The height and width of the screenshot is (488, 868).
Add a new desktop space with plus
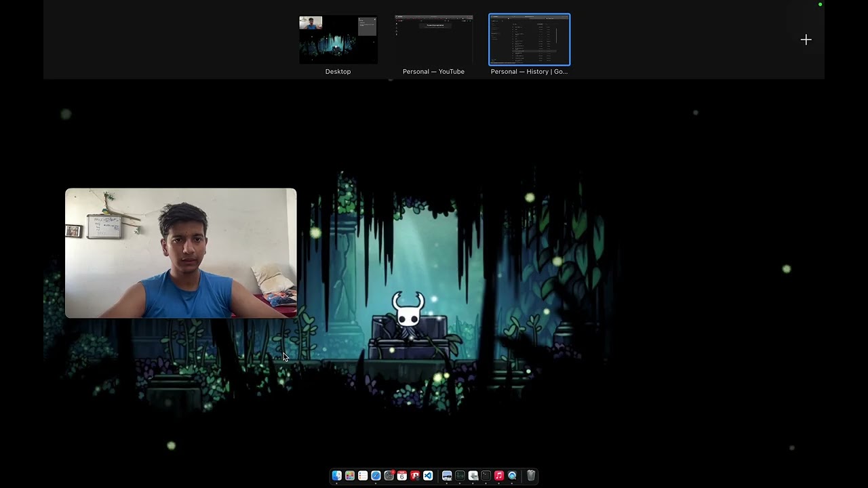(x=806, y=40)
